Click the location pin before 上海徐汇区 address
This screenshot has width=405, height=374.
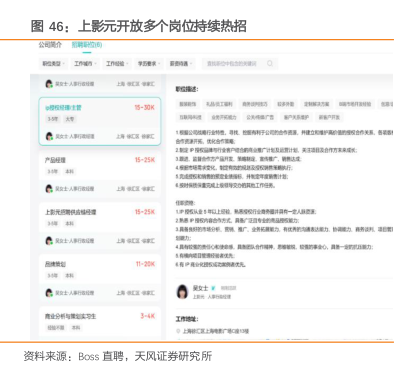[178, 331]
